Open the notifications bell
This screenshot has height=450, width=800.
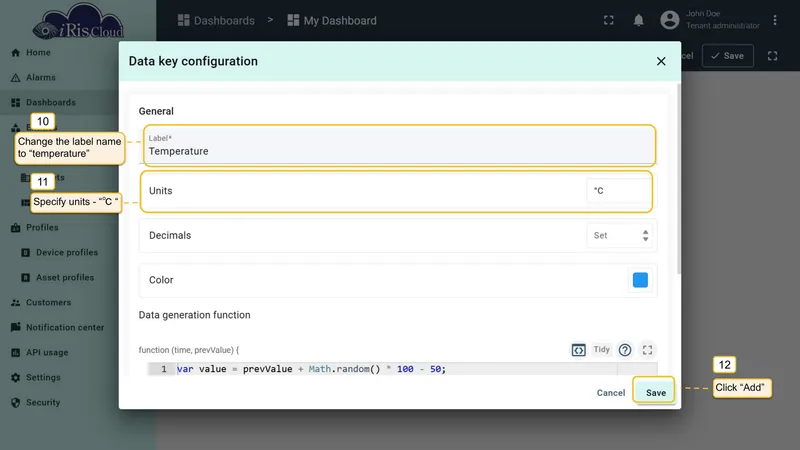click(638, 20)
